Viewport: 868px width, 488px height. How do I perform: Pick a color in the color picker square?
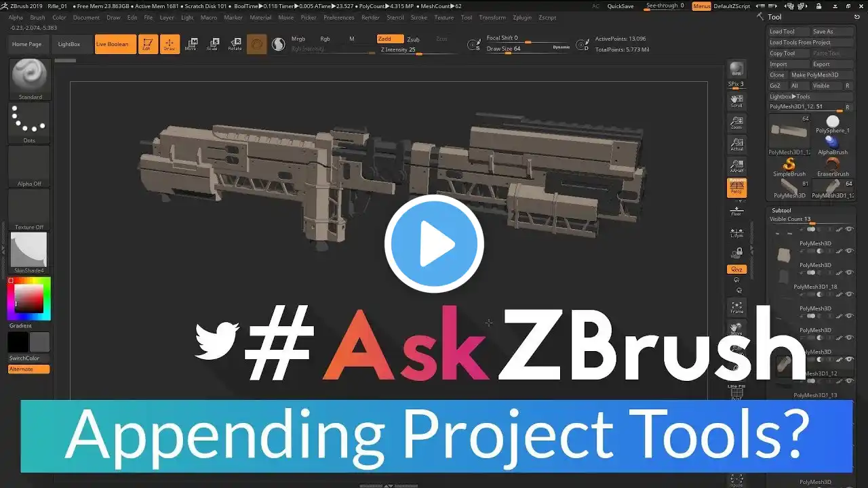click(29, 298)
